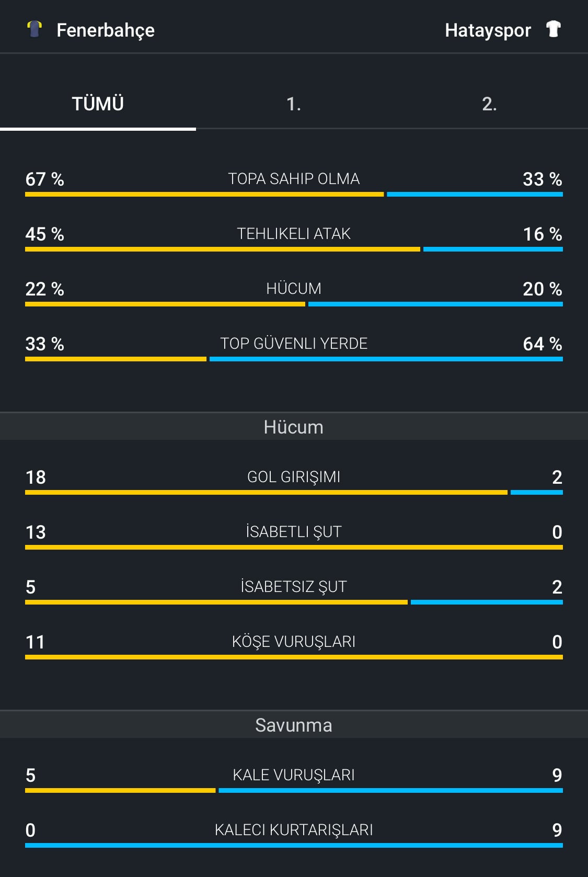Image resolution: width=588 pixels, height=877 pixels.
Task: Open the Fenerbahçe team name
Action: (x=106, y=30)
